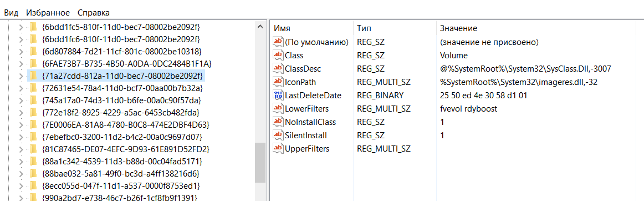Expand key {6d807884-7d21-11cf-801c-08002be10318}
Viewport: 644px width, 201px height.
point(21,52)
